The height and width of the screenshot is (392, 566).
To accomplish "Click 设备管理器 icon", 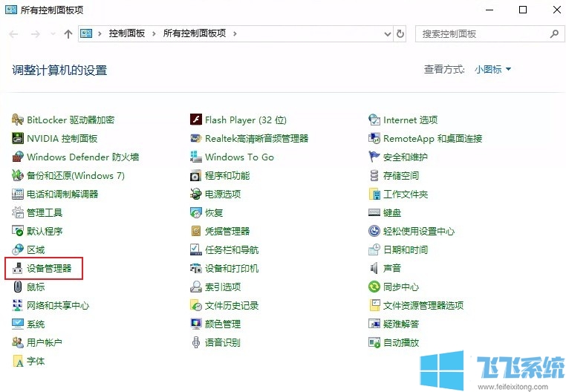I will pyautogui.click(x=18, y=268).
